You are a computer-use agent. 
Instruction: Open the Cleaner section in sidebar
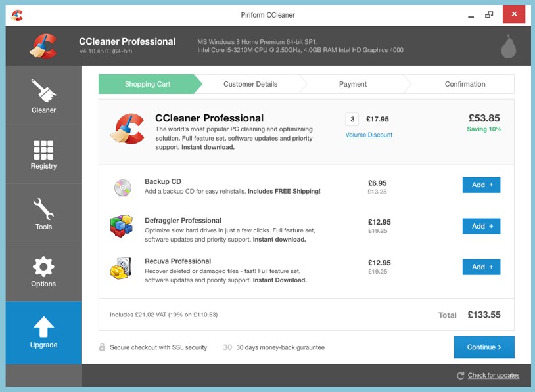pyautogui.click(x=43, y=96)
